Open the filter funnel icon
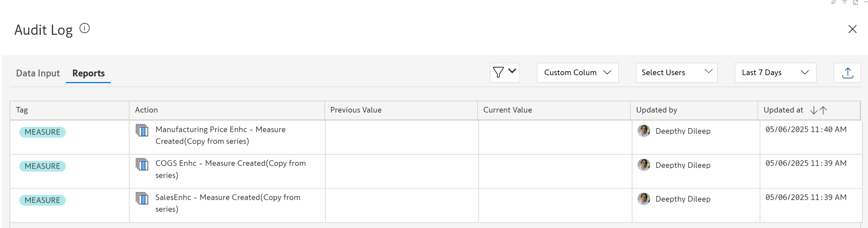This screenshot has height=228, width=868. pos(498,72)
